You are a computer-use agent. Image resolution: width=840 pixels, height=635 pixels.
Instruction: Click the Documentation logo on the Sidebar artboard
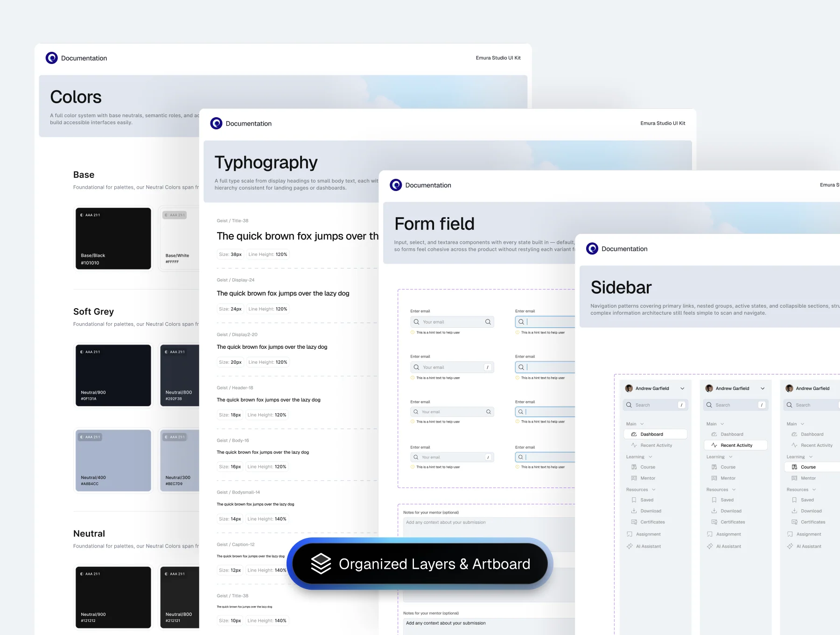point(592,248)
